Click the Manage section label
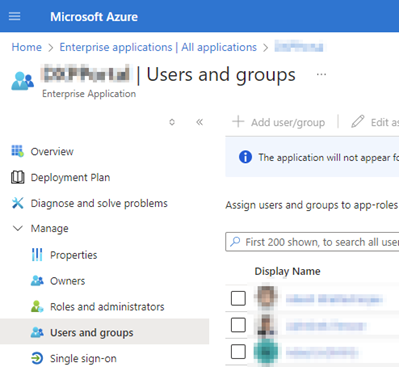399x367 pixels. [50, 229]
